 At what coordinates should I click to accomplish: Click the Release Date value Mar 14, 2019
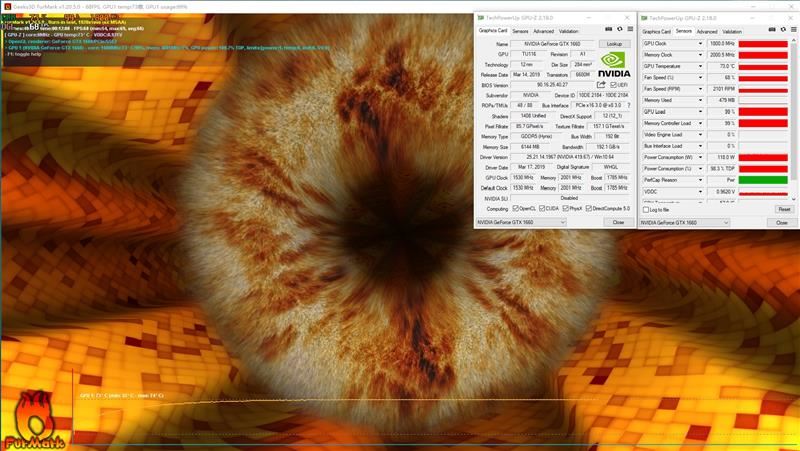[x=526, y=75]
